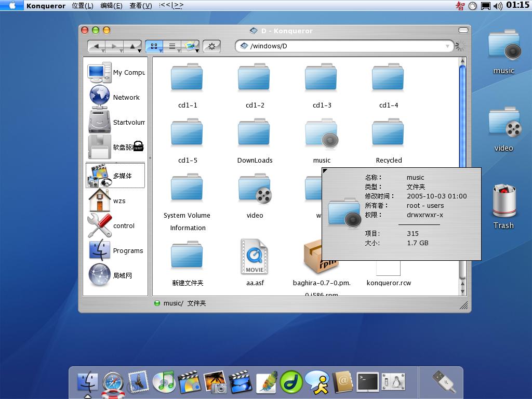Open the Trash on the desktop
Screen dimensions: 532x399
pos(503,207)
